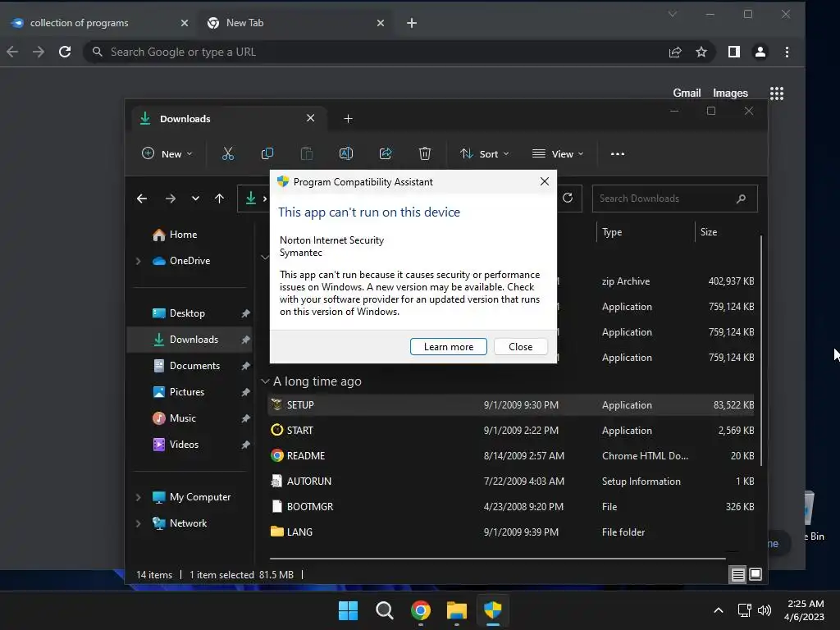Select Home in the navigation pane

pyautogui.click(x=189, y=235)
